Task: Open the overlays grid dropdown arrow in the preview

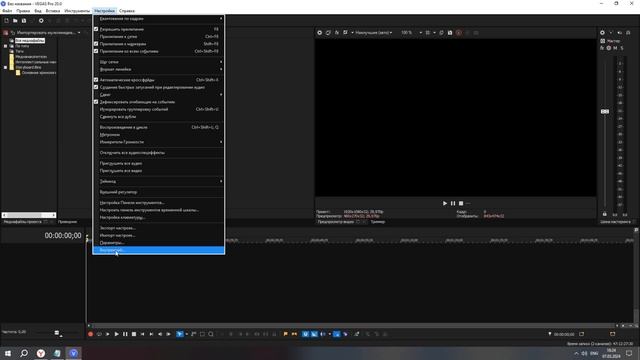Action: click(434, 33)
